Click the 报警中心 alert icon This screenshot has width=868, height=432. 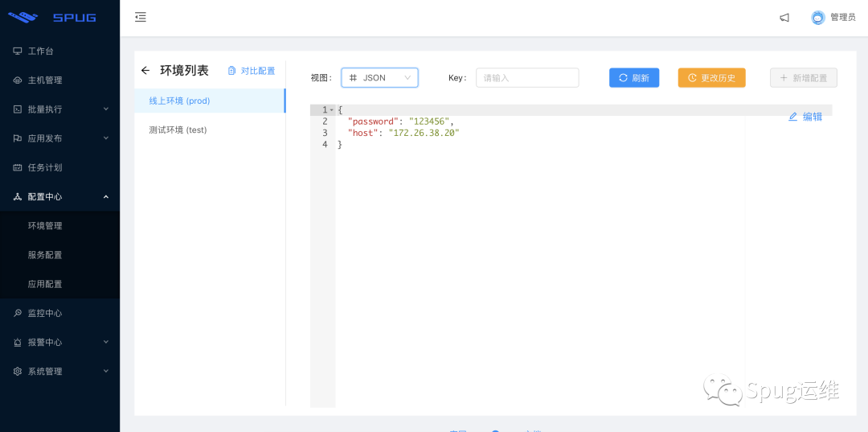coord(18,342)
